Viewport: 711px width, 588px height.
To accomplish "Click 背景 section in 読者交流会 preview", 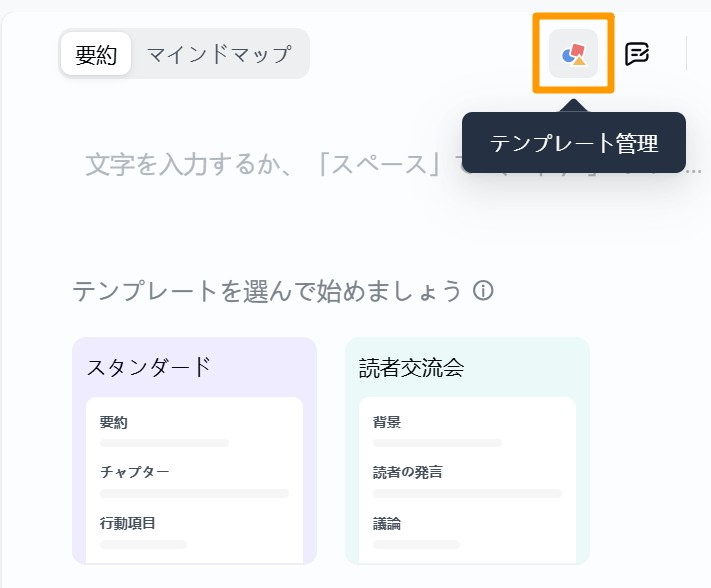I will [387, 423].
